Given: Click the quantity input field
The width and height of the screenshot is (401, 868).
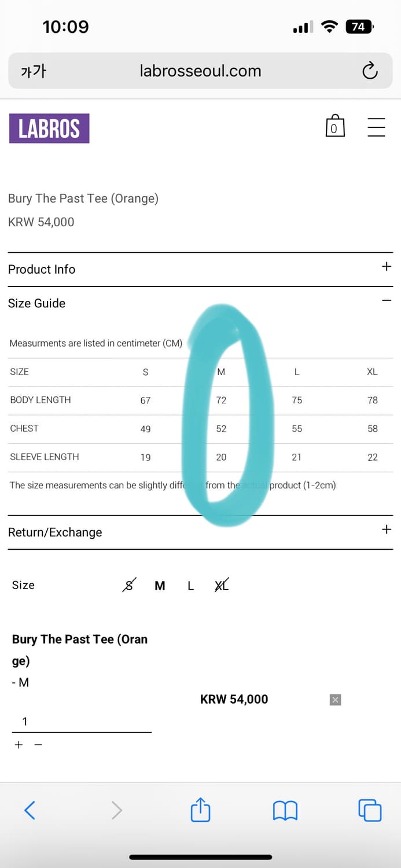Looking at the screenshot, I should point(82,722).
